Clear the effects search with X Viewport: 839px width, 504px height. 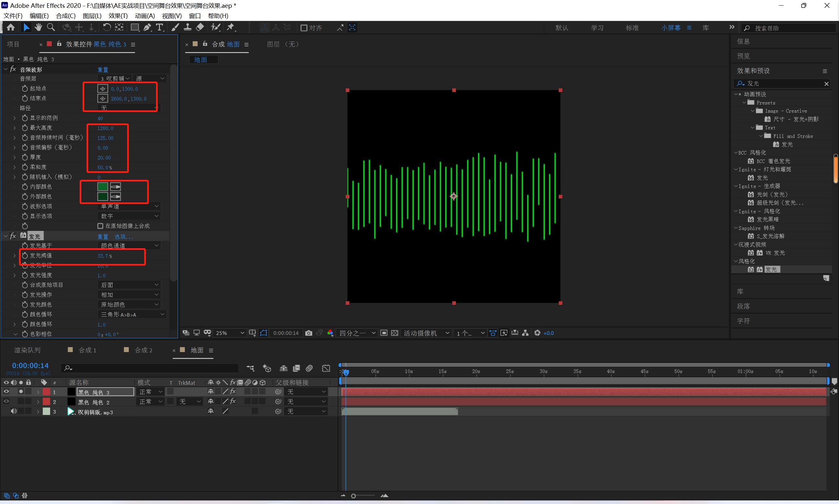(827, 84)
